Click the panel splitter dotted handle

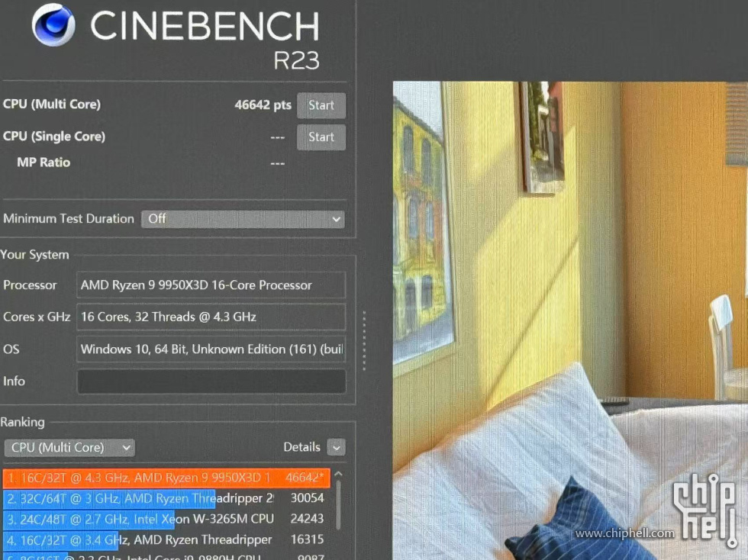click(x=364, y=340)
